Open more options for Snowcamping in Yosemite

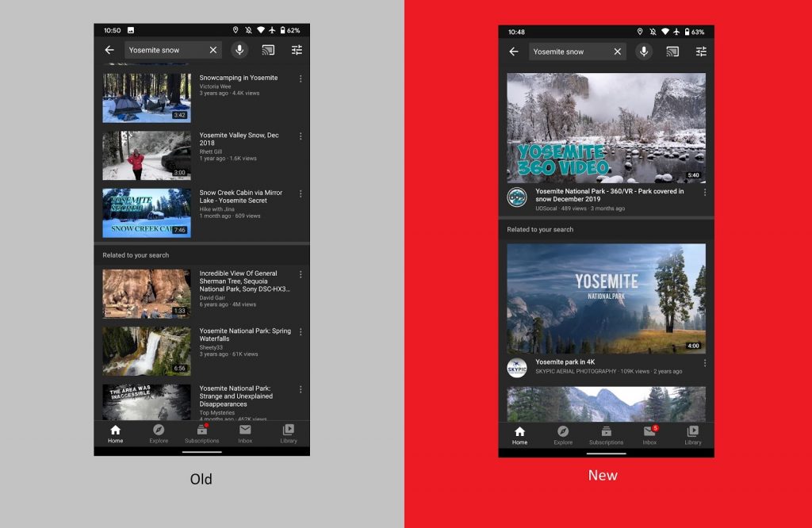point(301,78)
